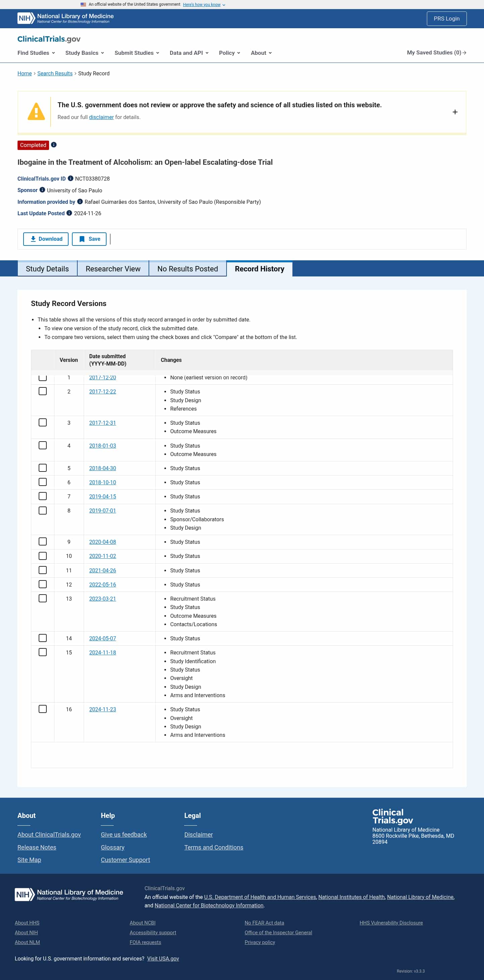This screenshot has height=980, width=484.
Task: Open the Study Basics dropdown menu
Action: click(84, 53)
